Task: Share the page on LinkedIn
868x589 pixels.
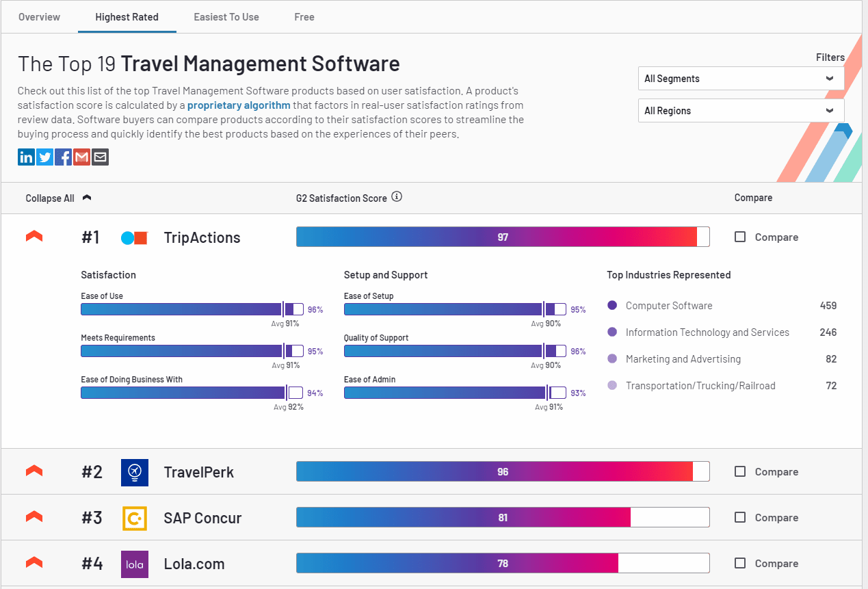Action: [x=27, y=157]
